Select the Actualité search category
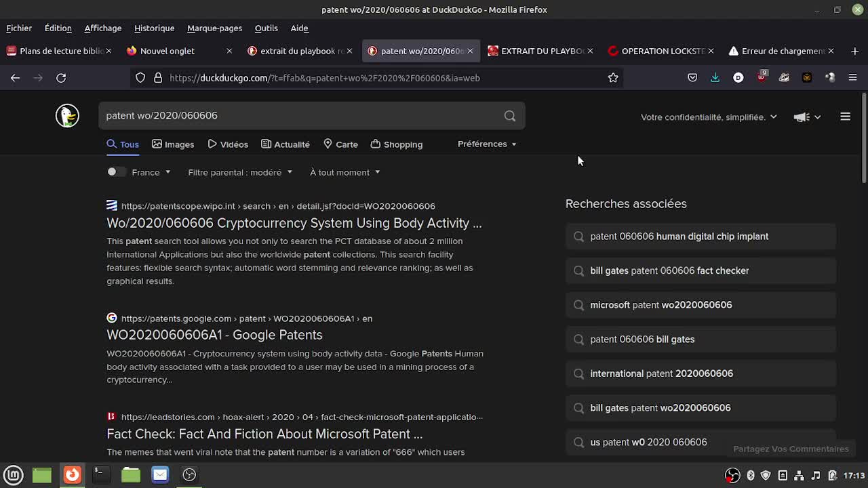868x488 pixels. coord(285,144)
